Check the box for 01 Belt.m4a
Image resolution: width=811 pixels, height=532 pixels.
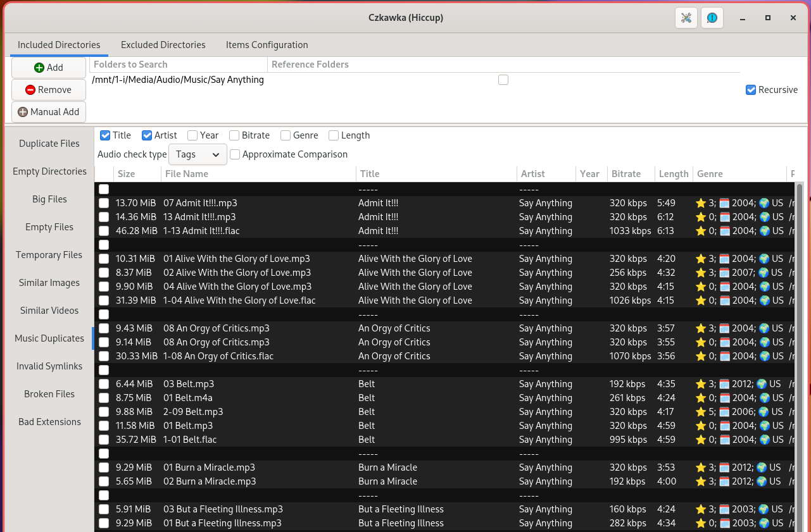(x=104, y=398)
